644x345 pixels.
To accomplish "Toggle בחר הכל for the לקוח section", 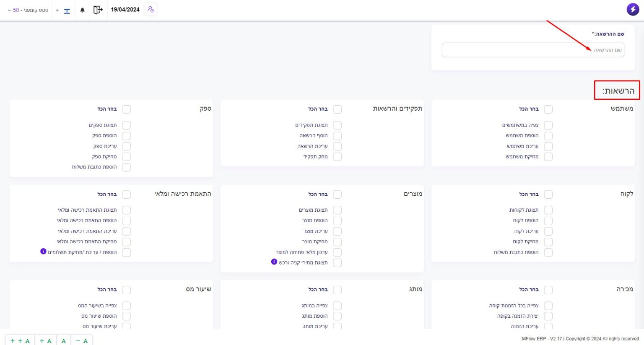I will (548, 195).
